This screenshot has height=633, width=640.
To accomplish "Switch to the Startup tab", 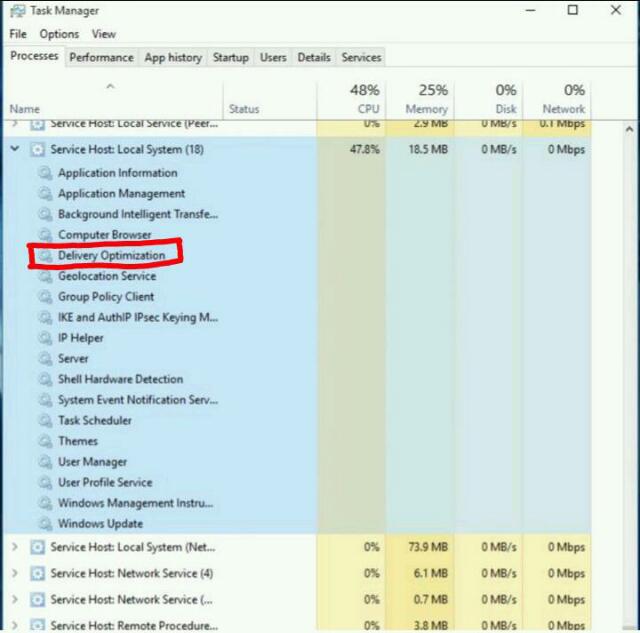I will pyautogui.click(x=230, y=58).
